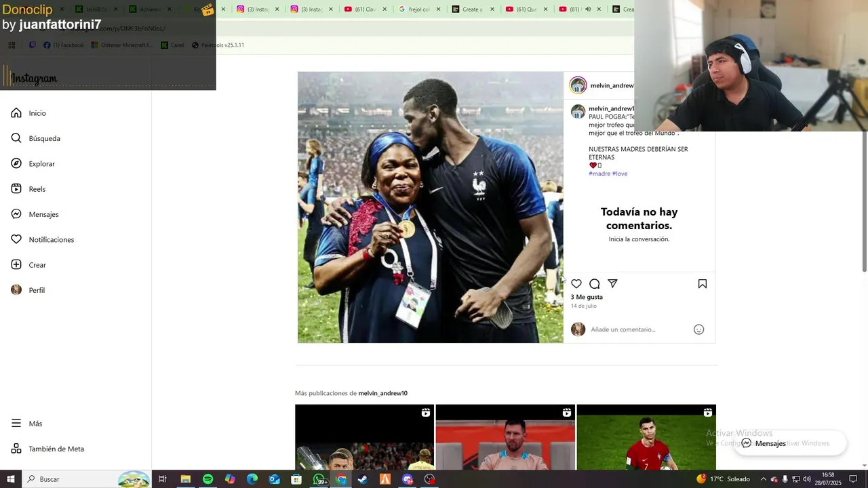The width and height of the screenshot is (868, 488).
Task: Open Mensajes in the left sidebar
Action: [35, 214]
